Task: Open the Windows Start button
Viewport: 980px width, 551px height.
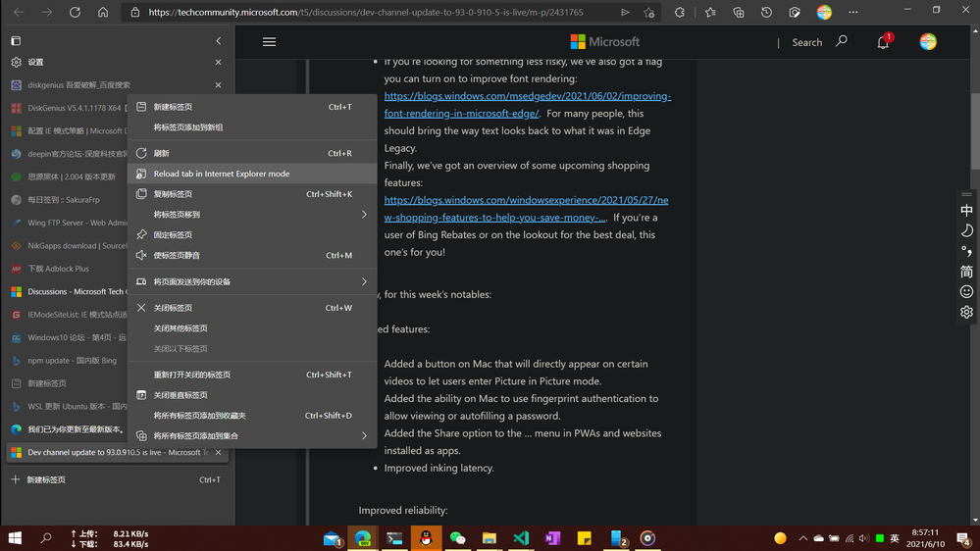Action: coord(15,538)
